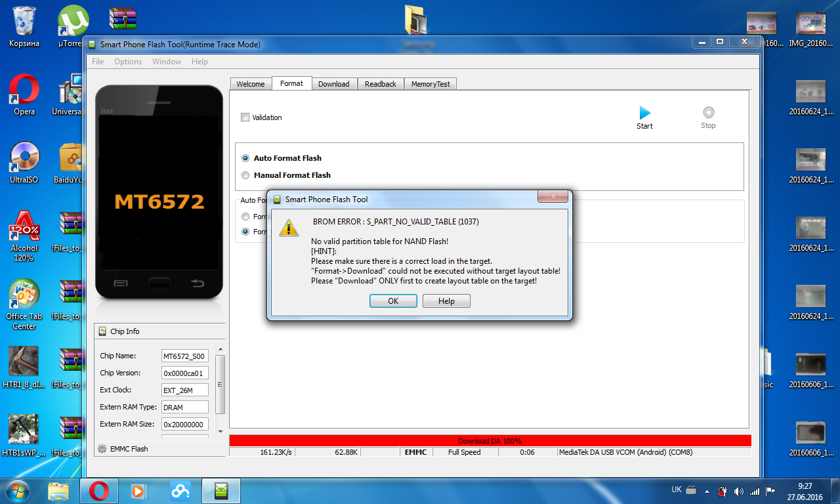Image resolution: width=840 pixels, height=504 pixels.
Task: Open the File menu
Action: (98, 62)
